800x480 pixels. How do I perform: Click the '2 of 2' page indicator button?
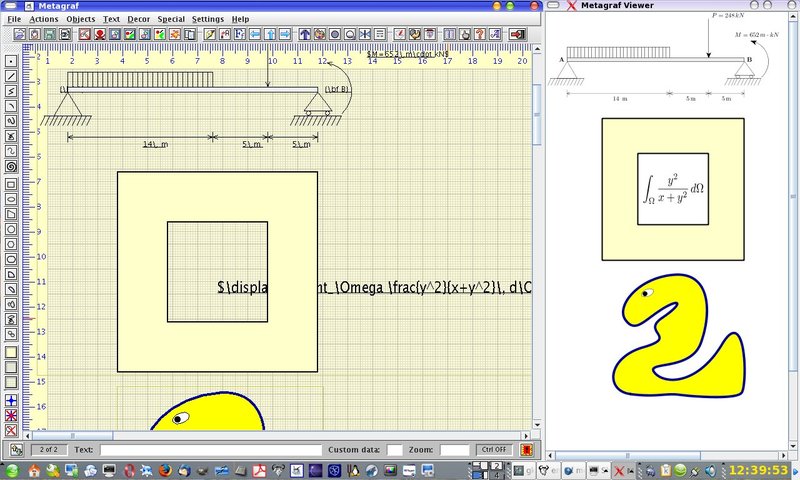48,450
